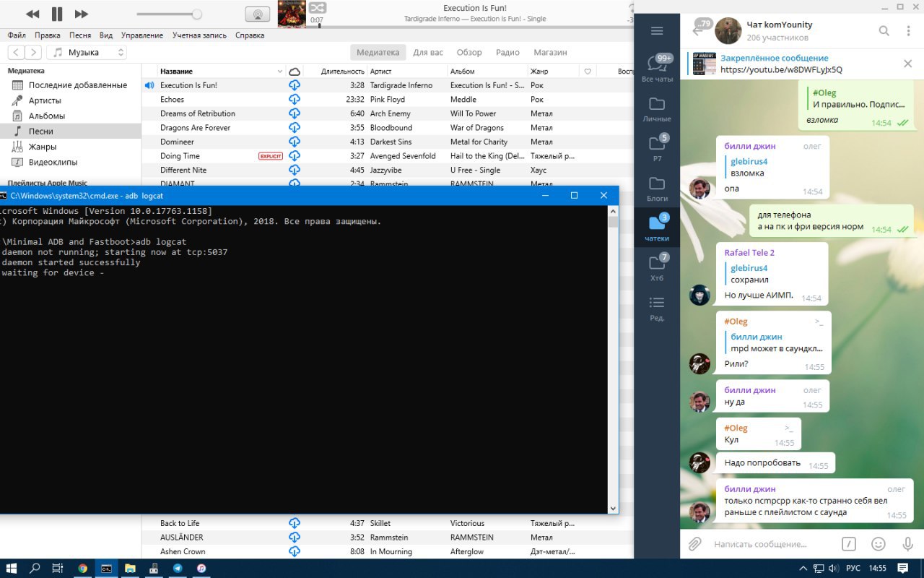Open the Управление menu
The width and height of the screenshot is (924, 578).
click(x=142, y=35)
